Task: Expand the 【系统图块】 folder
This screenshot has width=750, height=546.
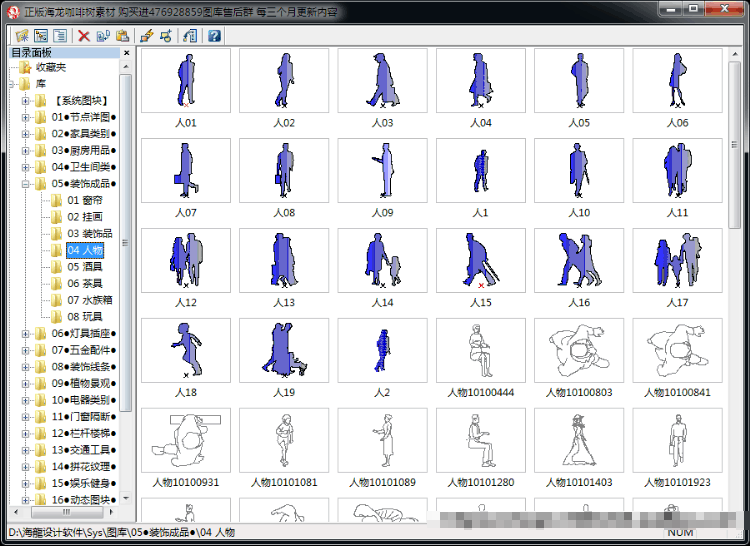Action: coord(25,101)
